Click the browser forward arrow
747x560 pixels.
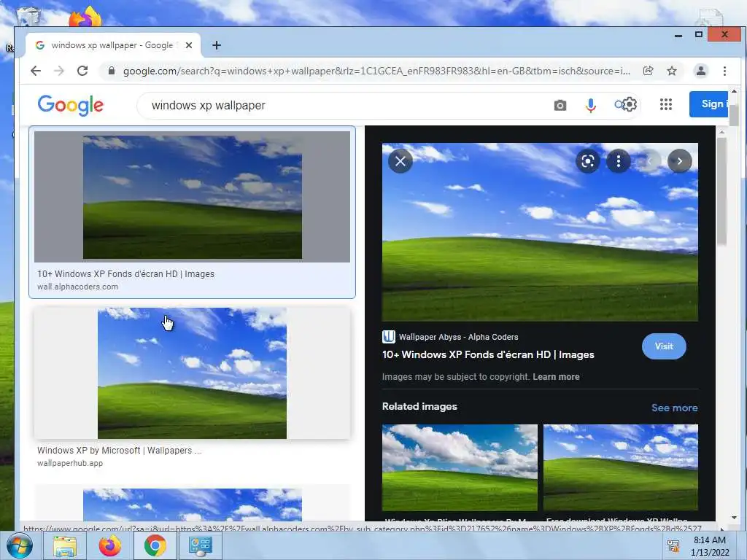click(x=58, y=71)
